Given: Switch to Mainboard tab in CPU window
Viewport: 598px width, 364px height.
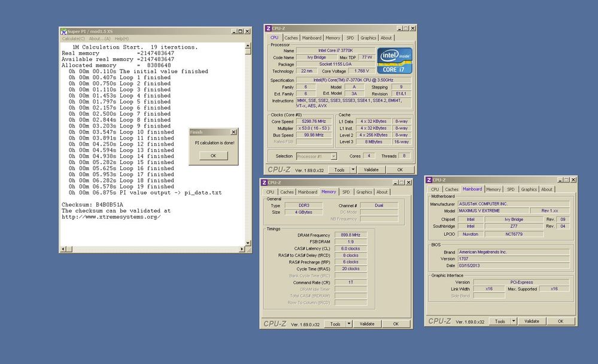Looking at the screenshot, I should pos(312,38).
